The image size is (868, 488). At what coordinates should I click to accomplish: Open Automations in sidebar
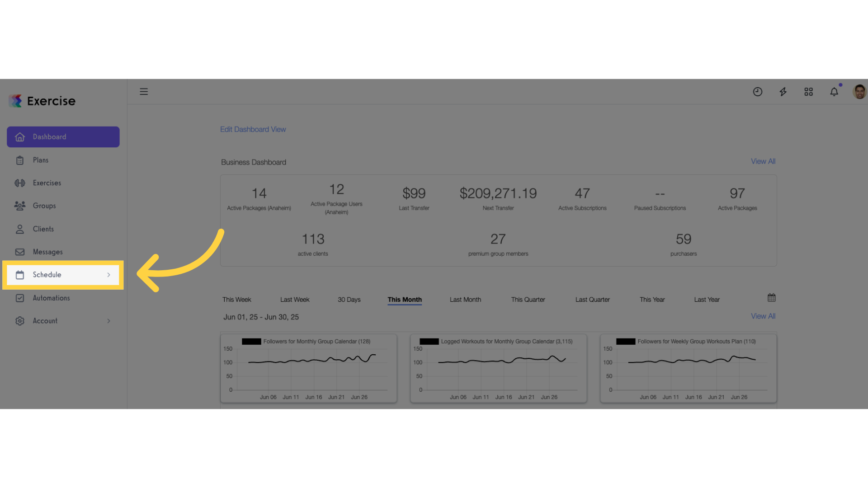(x=63, y=298)
